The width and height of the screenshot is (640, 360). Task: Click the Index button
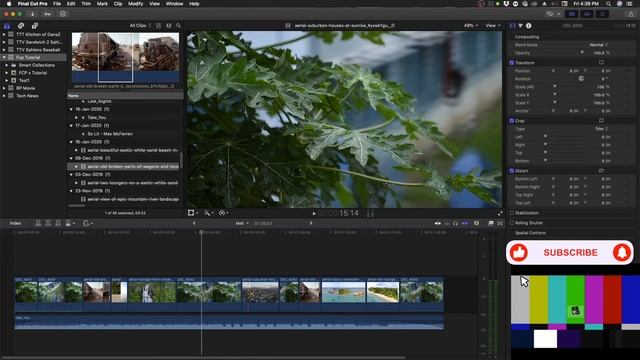point(16,223)
